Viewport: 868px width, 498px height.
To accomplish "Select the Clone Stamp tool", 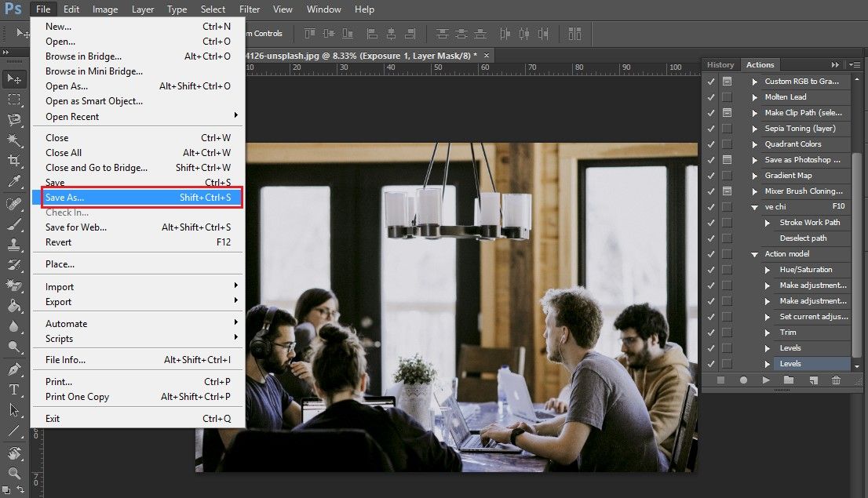I will click(14, 245).
